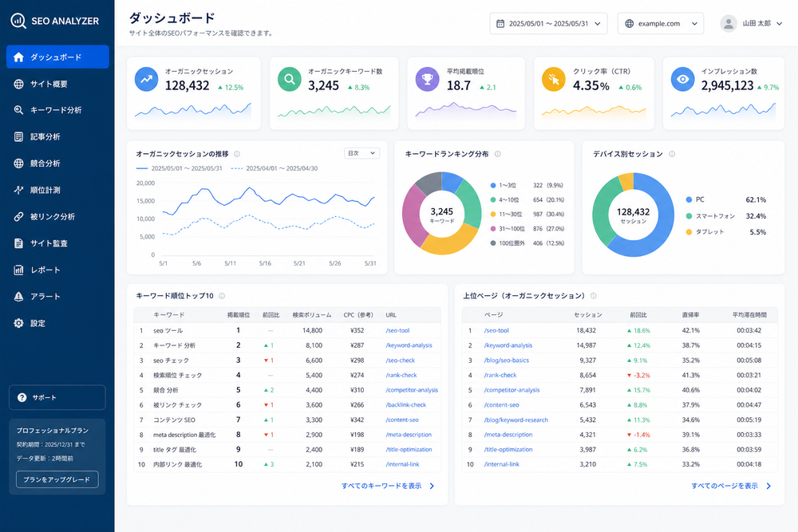Open レポート menu item
Viewport: 798px width, 532px height.
(x=57, y=270)
